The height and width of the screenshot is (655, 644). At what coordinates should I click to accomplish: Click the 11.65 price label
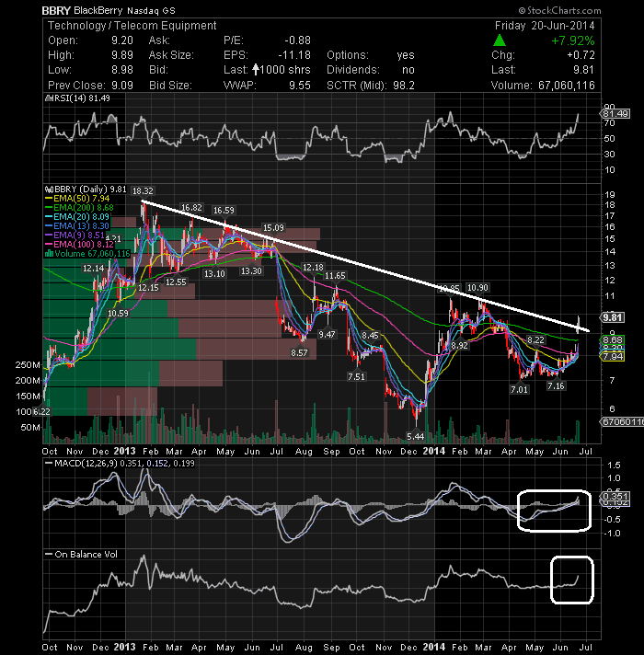(x=335, y=276)
